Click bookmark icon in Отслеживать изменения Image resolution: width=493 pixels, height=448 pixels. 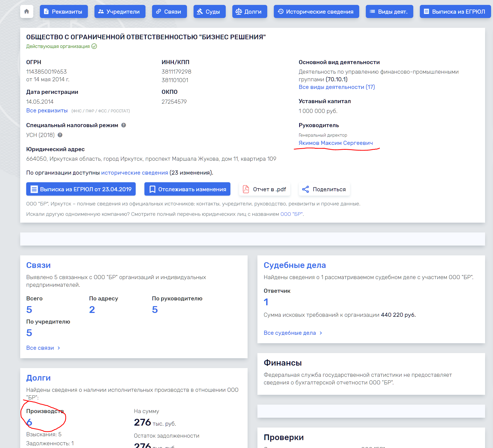152,189
